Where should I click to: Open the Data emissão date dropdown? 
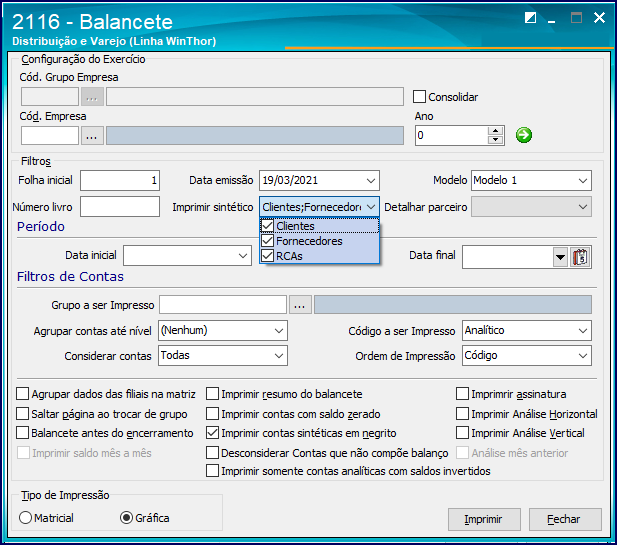coord(370,181)
